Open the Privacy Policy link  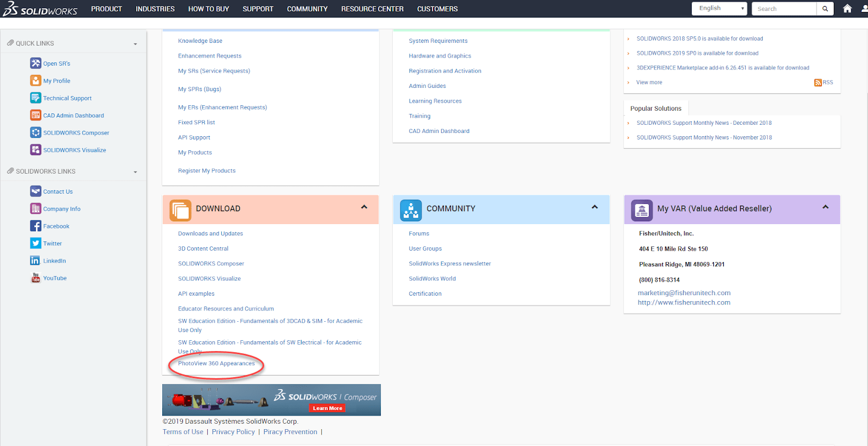click(x=233, y=432)
